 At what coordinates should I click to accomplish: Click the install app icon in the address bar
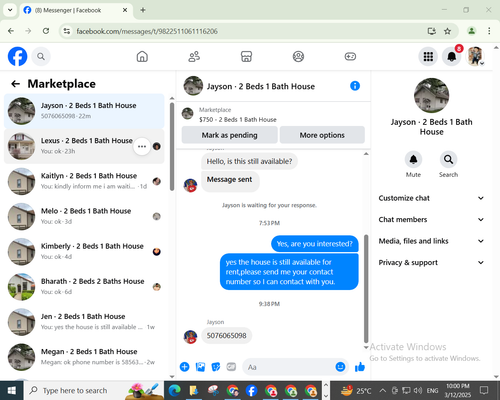[432, 31]
